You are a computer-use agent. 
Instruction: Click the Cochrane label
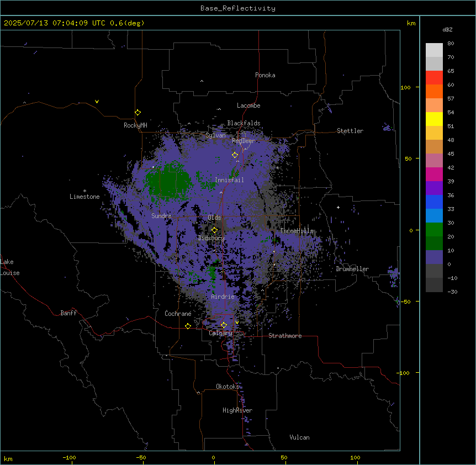point(178,314)
